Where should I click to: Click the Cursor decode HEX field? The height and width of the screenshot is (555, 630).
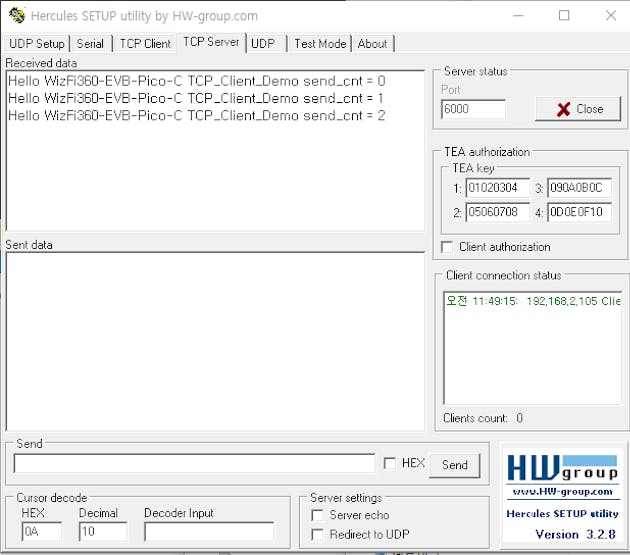[x=42, y=532]
